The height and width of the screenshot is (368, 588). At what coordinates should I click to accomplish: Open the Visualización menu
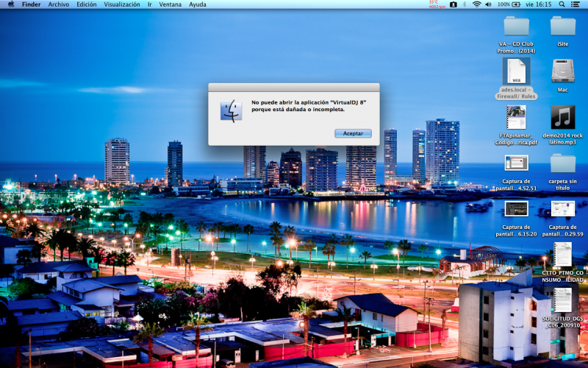(122, 4)
